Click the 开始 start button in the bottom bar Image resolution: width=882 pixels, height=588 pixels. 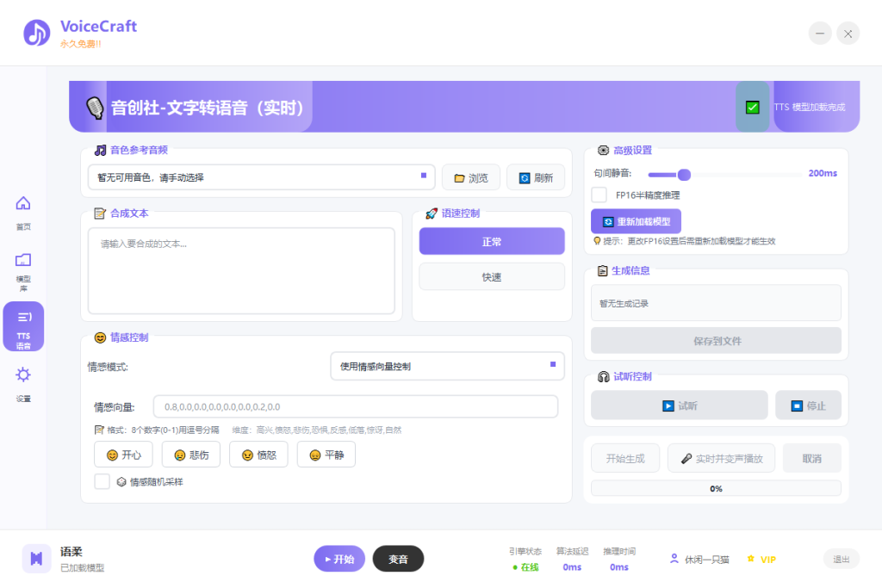tap(339, 559)
